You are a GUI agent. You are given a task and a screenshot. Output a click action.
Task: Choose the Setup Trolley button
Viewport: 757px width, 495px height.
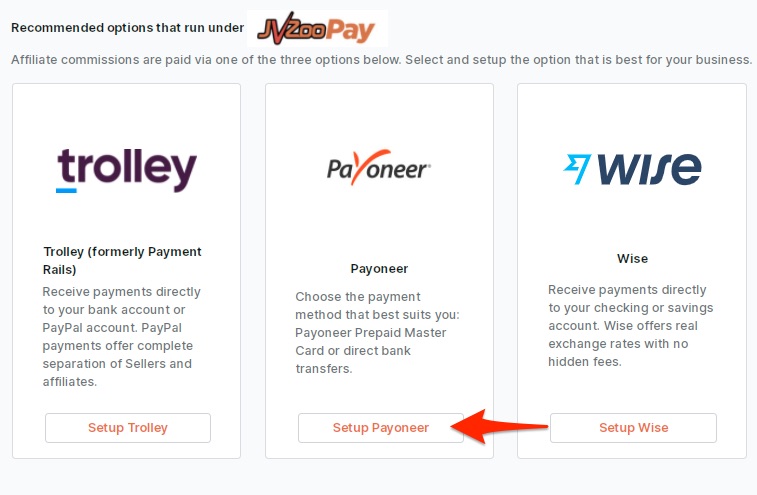coord(128,428)
